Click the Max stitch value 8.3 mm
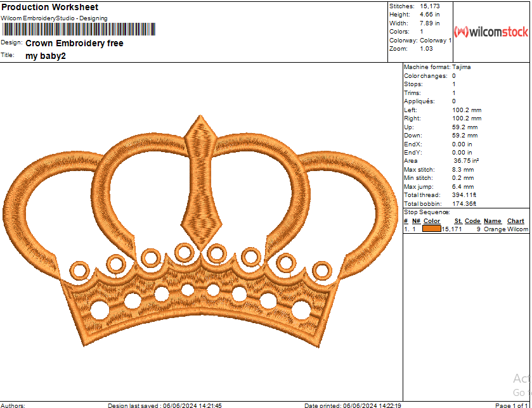This screenshot has height=408, width=532. click(463, 170)
